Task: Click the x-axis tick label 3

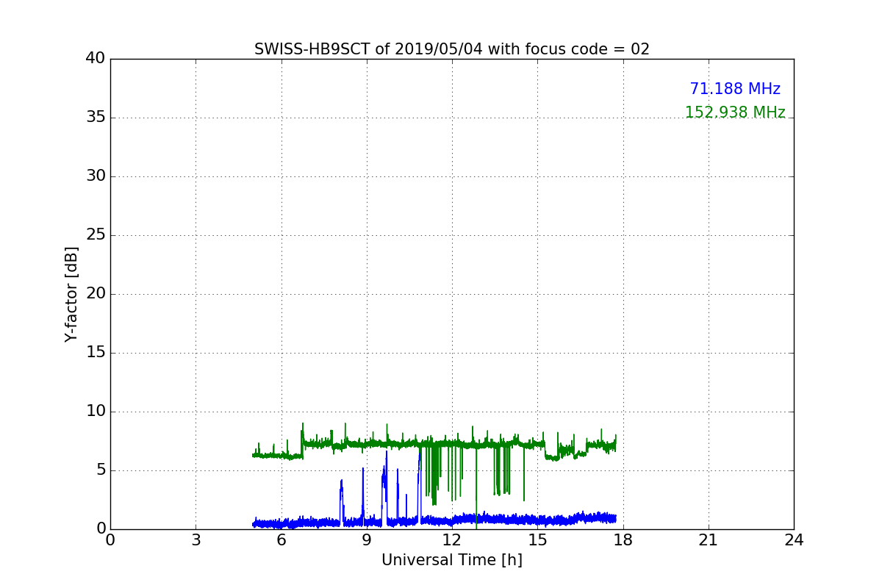Action: point(196,540)
